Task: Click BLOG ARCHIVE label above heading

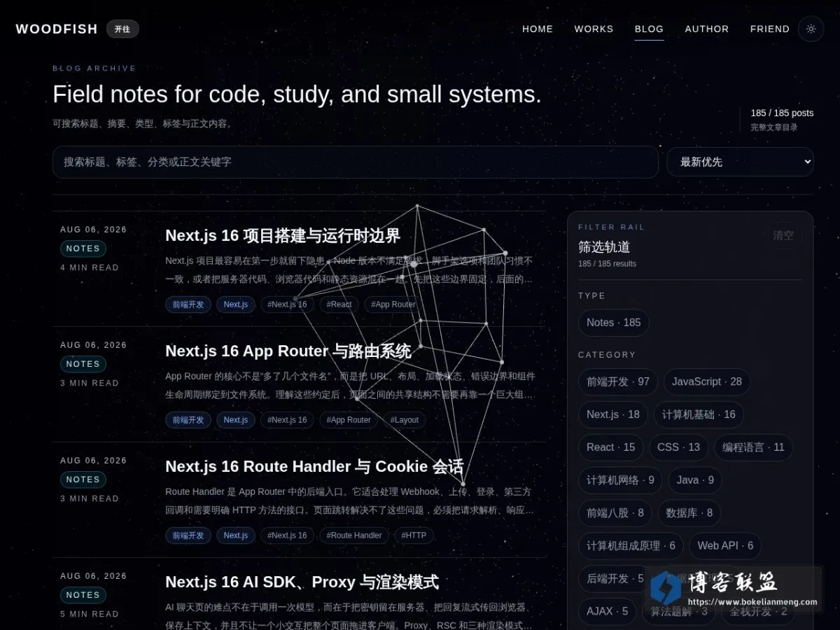Action: 94,69
